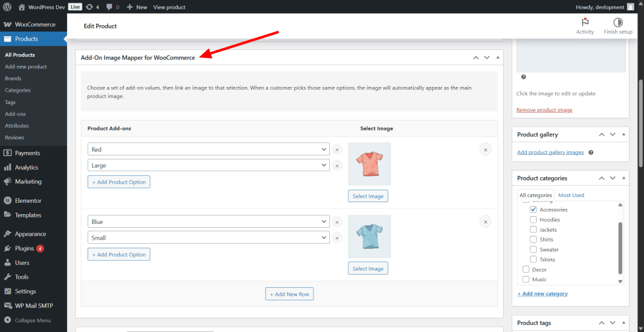The width and height of the screenshot is (644, 332).
Task: Click Select Image for red shirt
Action: click(x=368, y=196)
